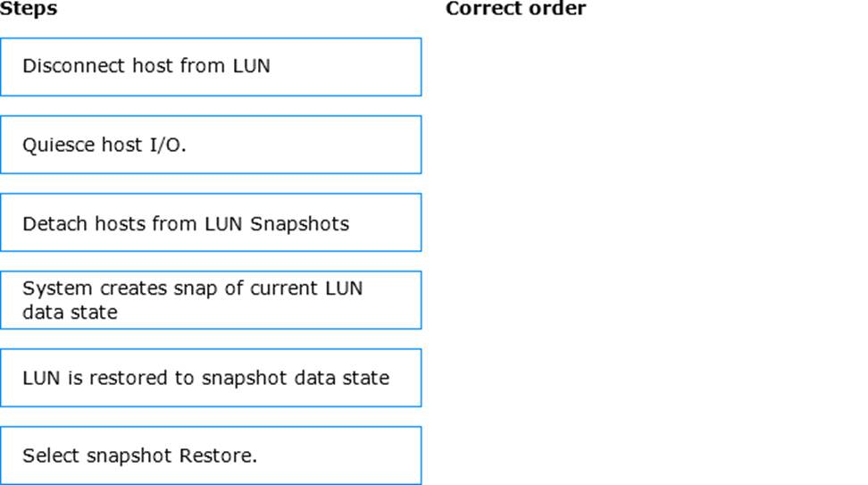Click the word "Detach" in the third step
This screenshot has height=485, width=868.
pos(54,223)
